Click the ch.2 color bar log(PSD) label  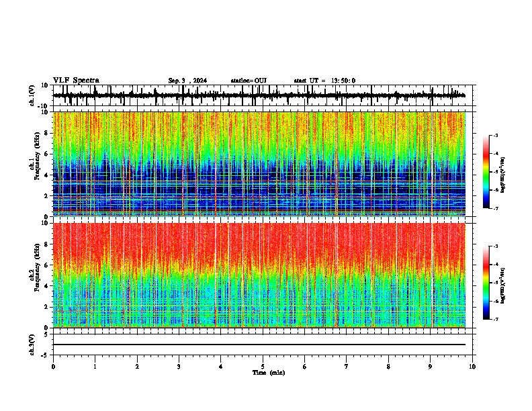502,285
